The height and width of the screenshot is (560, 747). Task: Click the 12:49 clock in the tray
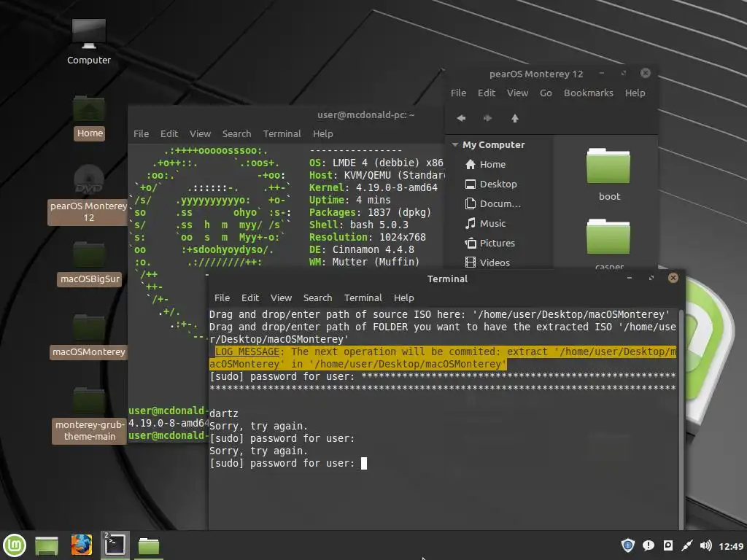(x=731, y=546)
